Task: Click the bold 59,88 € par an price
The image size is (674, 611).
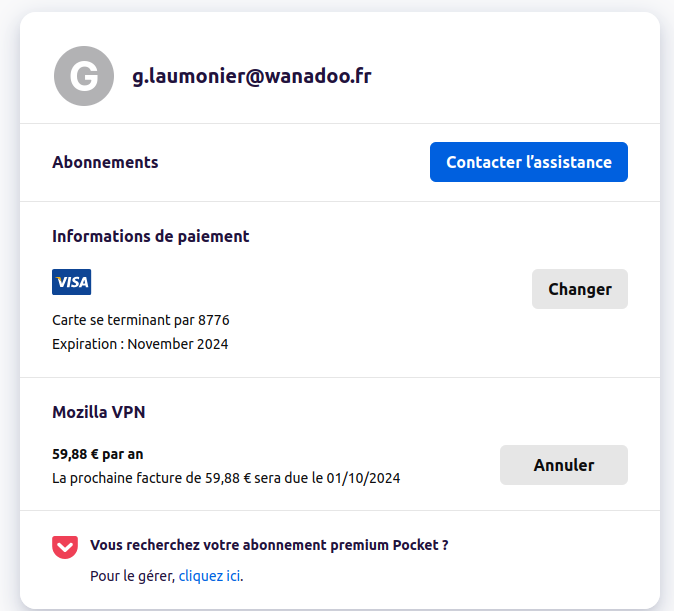Action: (x=98, y=454)
